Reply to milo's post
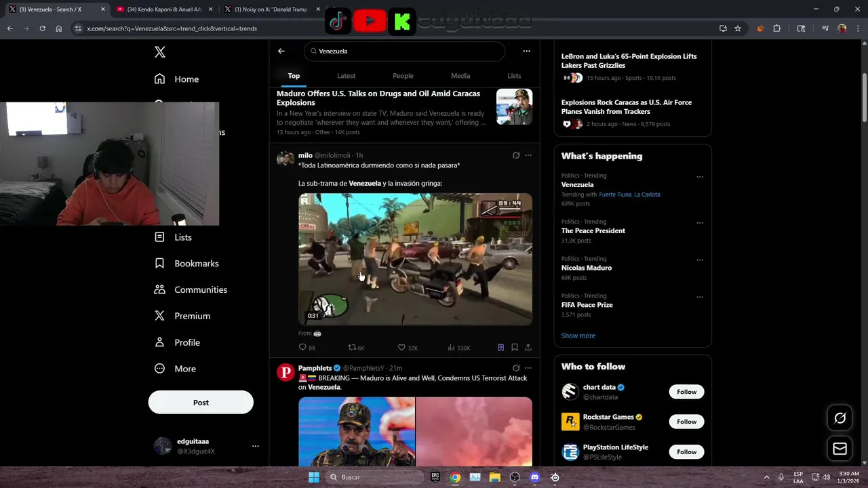 307,348
